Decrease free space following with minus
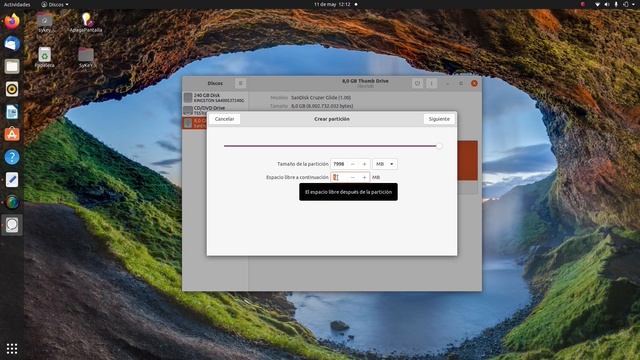This screenshot has height=360, width=640. (x=353, y=177)
